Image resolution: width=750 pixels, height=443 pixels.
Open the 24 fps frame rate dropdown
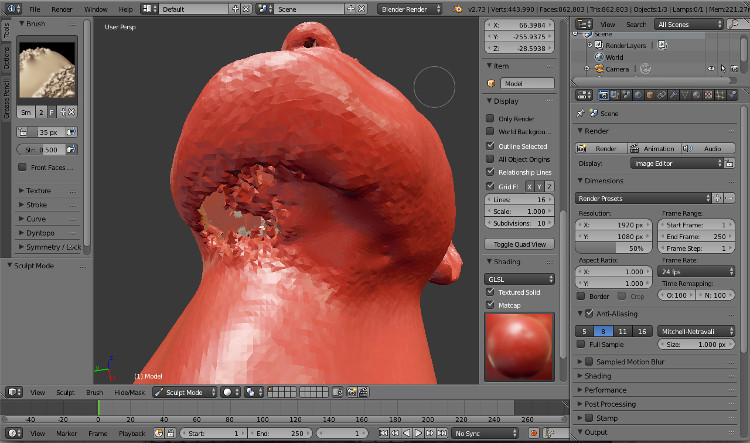point(696,272)
